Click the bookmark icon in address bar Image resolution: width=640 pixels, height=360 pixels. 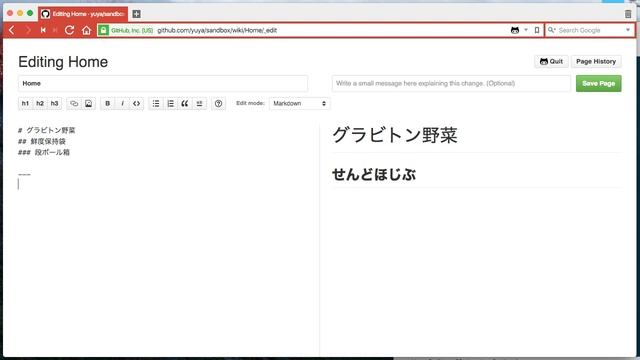[x=537, y=30]
